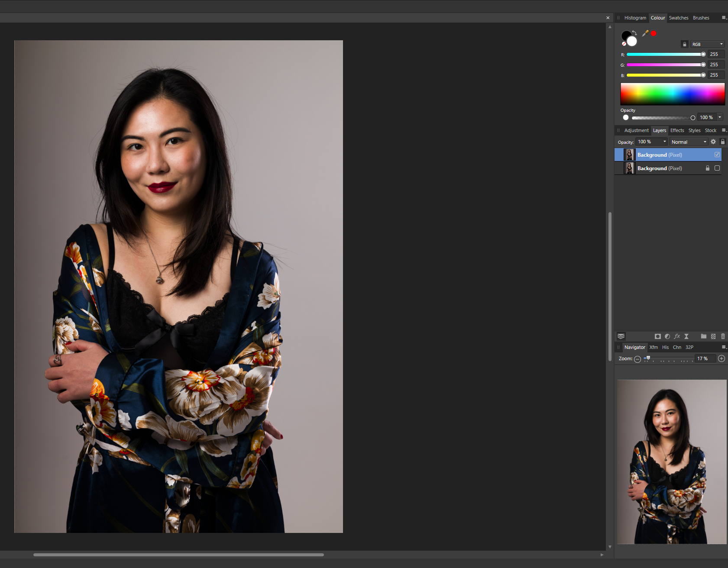Enable visibility of the locked Background layer

click(x=717, y=168)
